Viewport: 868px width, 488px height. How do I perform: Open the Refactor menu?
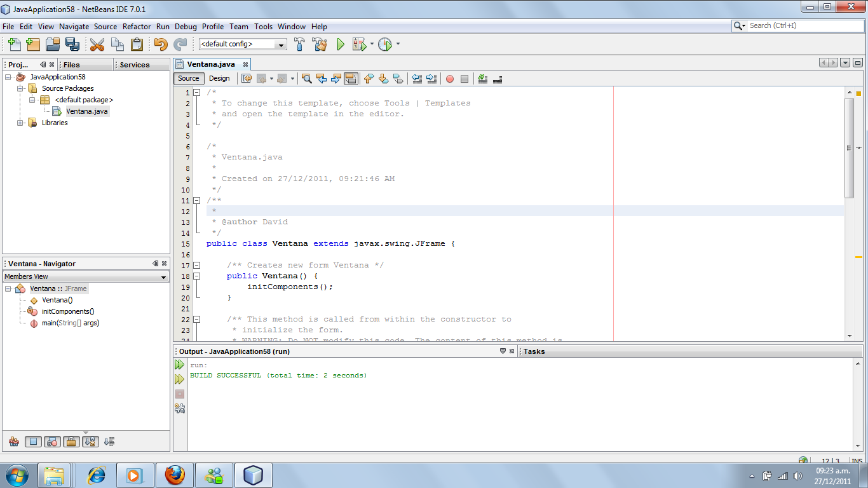click(137, 27)
